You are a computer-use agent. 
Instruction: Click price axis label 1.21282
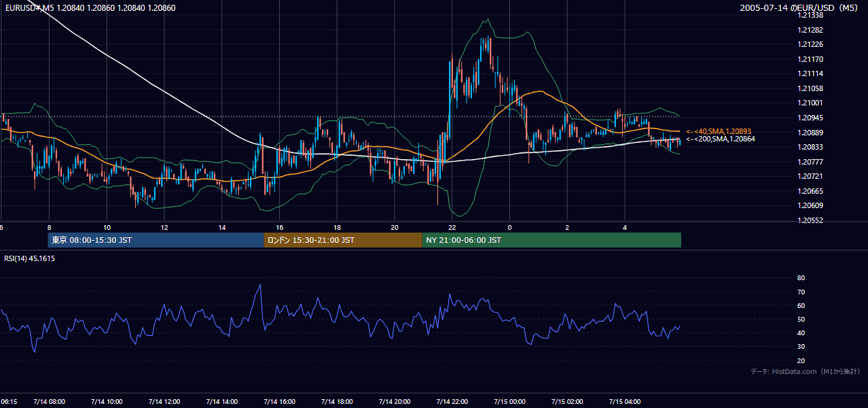(812, 30)
